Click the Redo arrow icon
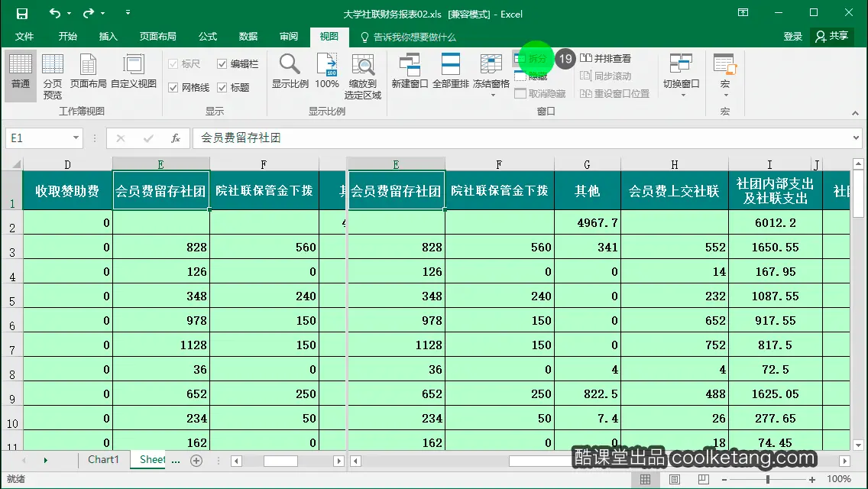Screen dimensions: 868x489 point(88,13)
